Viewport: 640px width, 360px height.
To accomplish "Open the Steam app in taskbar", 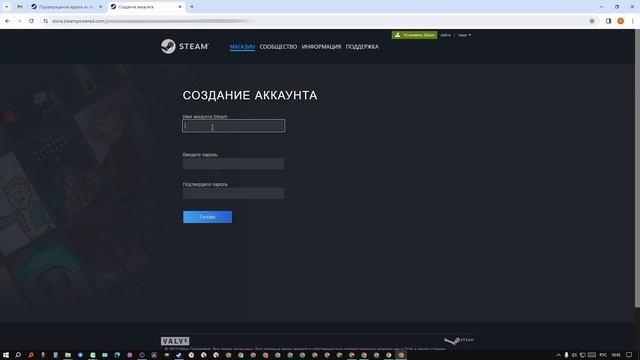I will (179, 355).
